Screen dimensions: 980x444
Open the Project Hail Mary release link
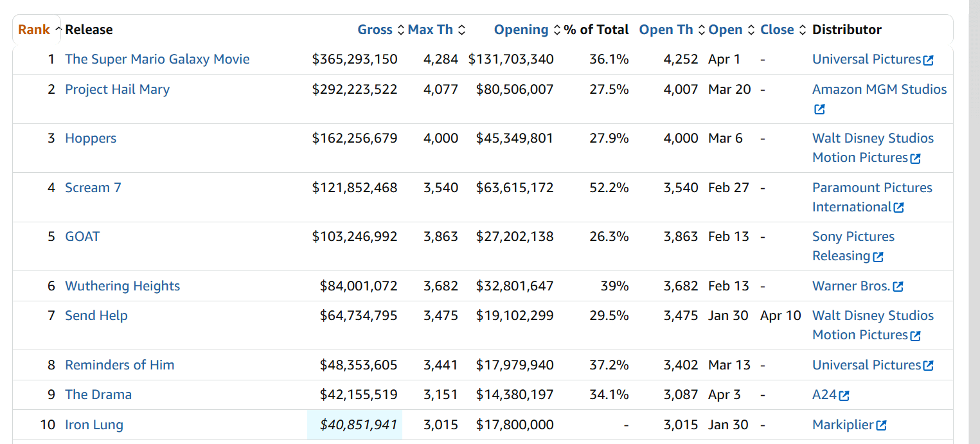point(117,89)
